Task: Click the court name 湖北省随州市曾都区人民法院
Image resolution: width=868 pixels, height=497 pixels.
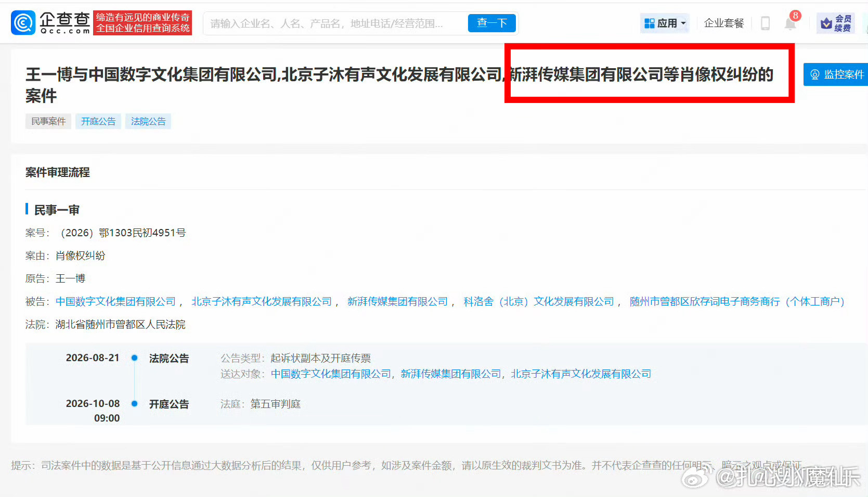Action: (x=120, y=324)
